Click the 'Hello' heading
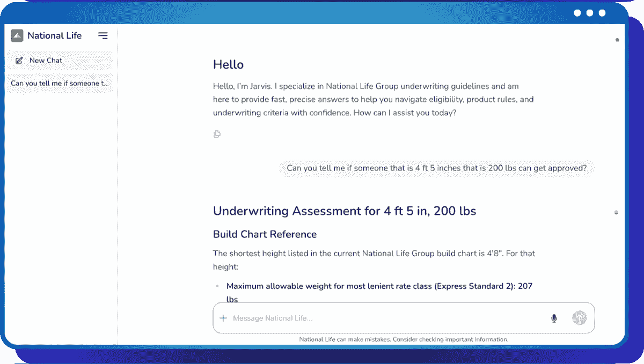The width and height of the screenshot is (644, 364). pos(228,65)
